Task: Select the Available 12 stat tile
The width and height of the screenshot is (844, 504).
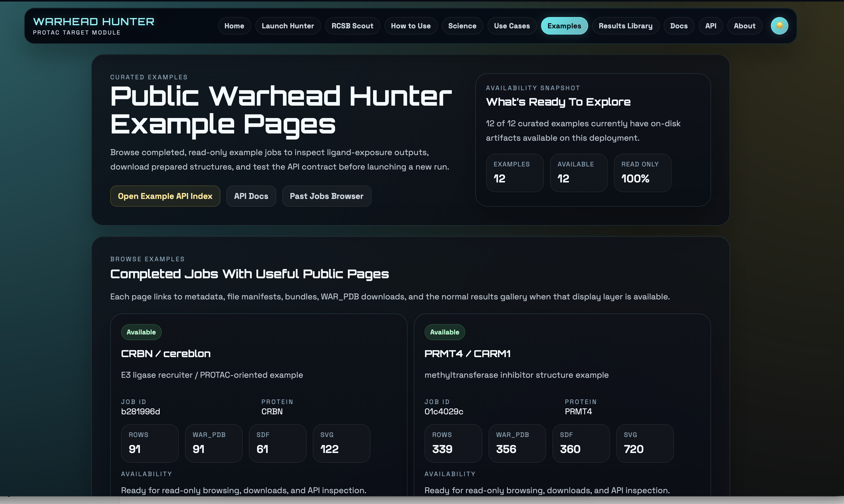Action: pyautogui.click(x=578, y=173)
